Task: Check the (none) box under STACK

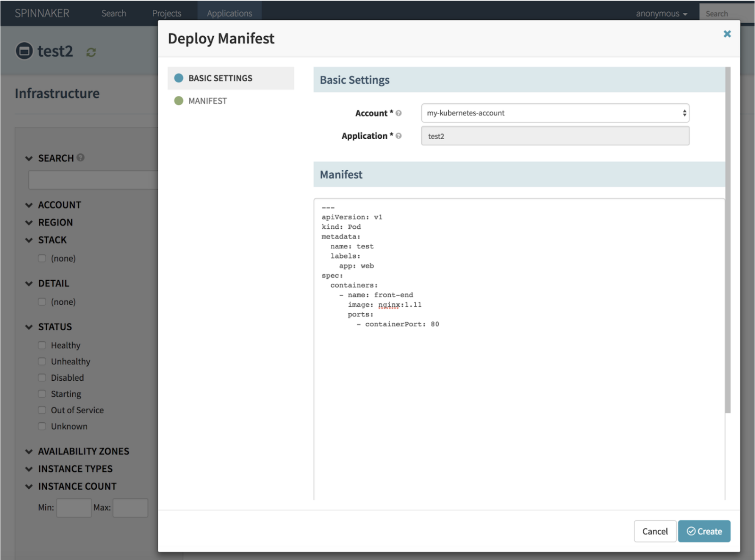Action: [42, 258]
